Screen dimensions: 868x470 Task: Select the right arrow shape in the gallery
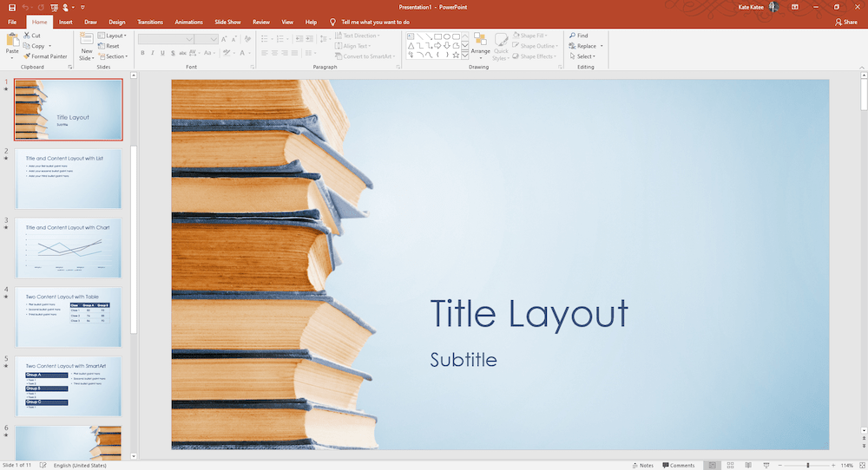coord(437,45)
